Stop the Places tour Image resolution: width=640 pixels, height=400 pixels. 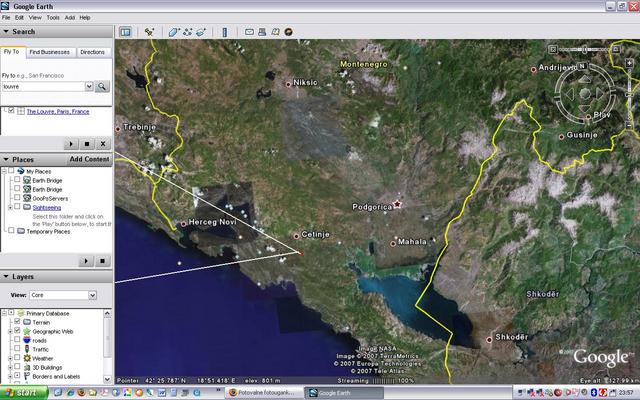(x=102, y=261)
